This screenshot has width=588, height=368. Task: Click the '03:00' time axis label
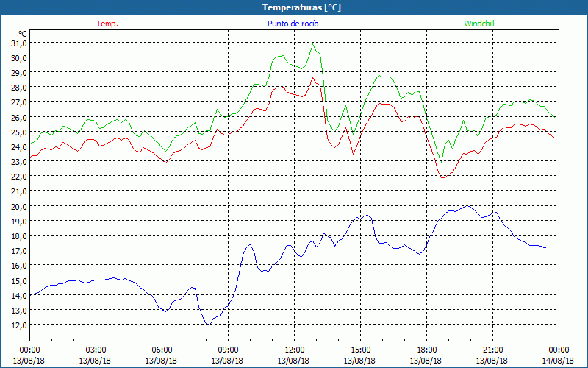(x=96, y=350)
